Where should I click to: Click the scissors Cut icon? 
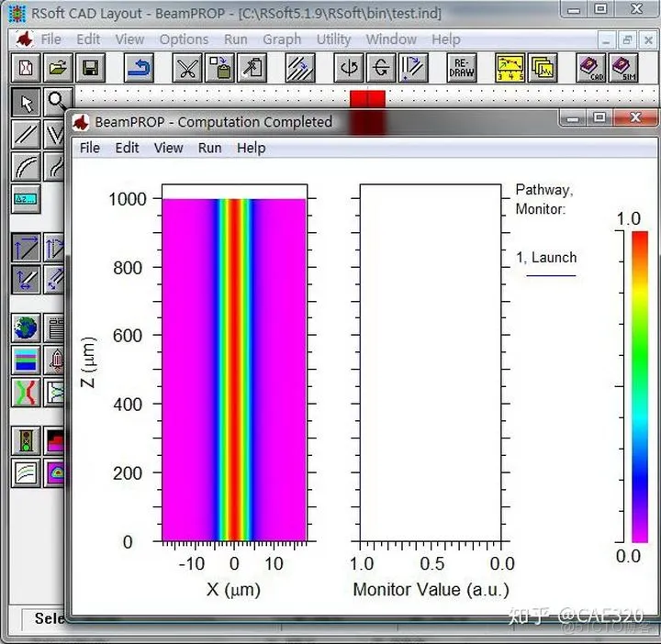(188, 69)
